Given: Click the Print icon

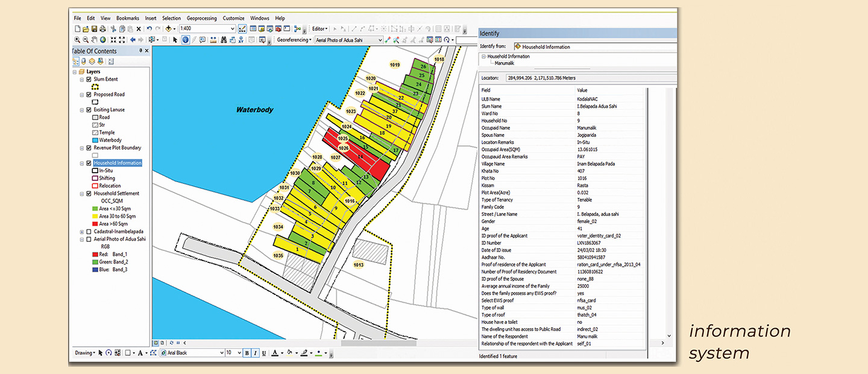Looking at the screenshot, I should 102,29.
